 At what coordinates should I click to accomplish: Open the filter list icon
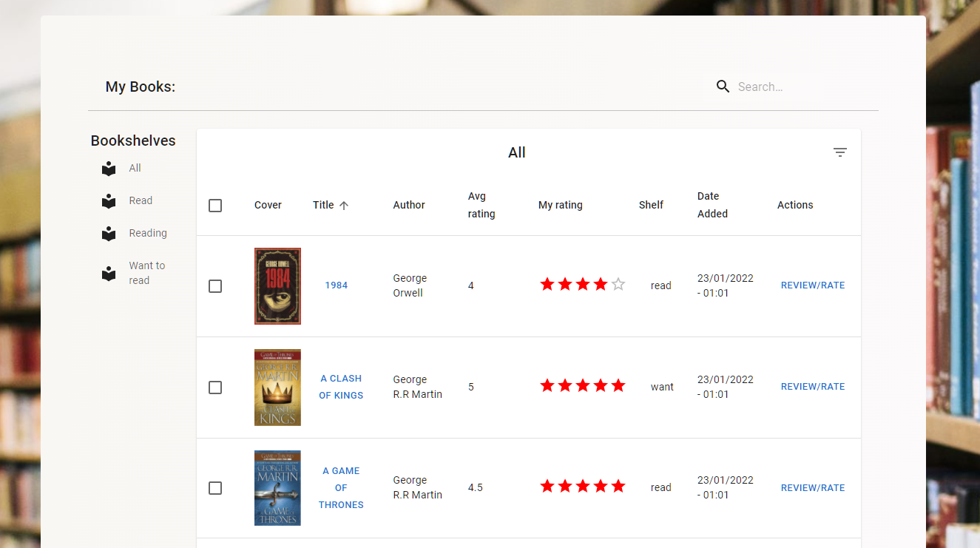coord(839,152)
